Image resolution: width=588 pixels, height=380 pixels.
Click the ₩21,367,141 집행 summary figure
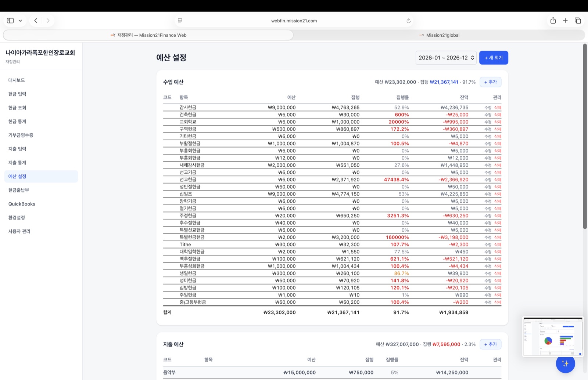click(444, 82)
